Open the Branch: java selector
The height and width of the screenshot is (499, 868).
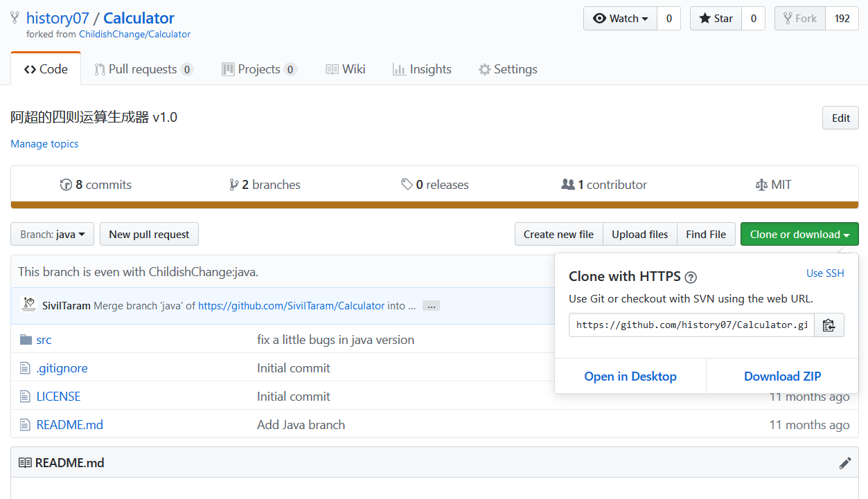tap(53, 235)
